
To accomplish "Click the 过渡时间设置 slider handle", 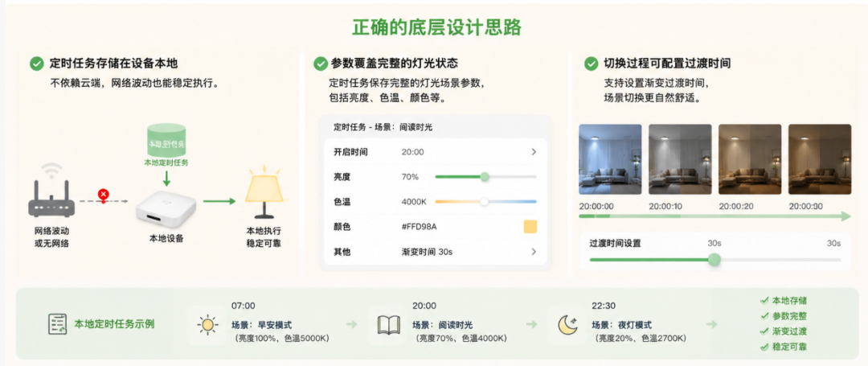I will tap(714, 259).
